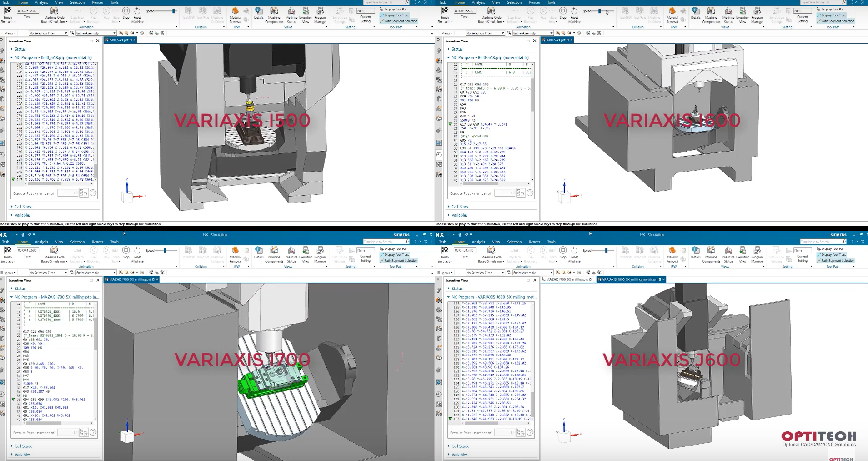Click Finish Simulation in the MAZAK_I700 window
868x461 pixels.
(x=8, y=255)
